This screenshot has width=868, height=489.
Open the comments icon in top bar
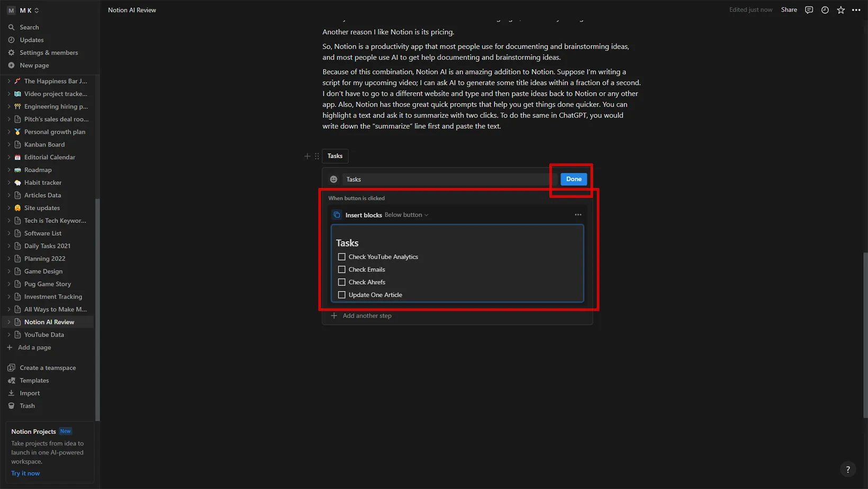tap(809, 10)
